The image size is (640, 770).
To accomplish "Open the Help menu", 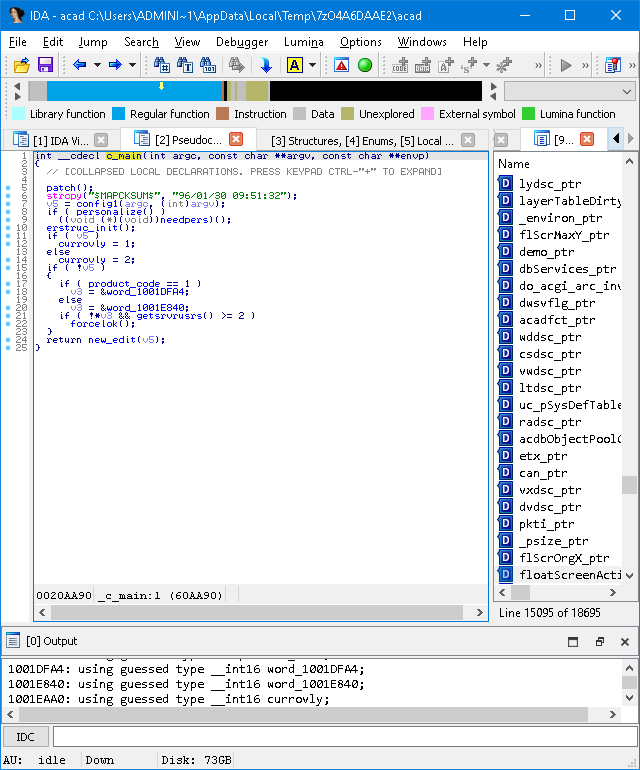I will 475,42.
